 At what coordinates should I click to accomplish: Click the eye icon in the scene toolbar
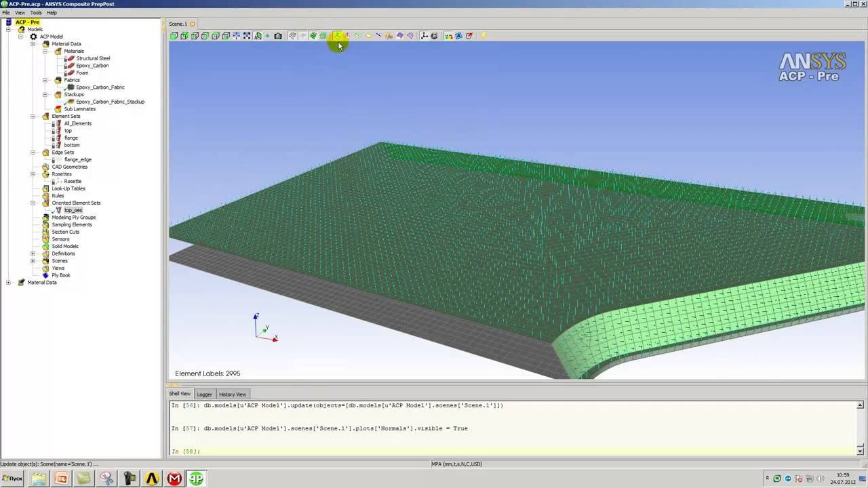pyautogui.click(x=267, y=36)
